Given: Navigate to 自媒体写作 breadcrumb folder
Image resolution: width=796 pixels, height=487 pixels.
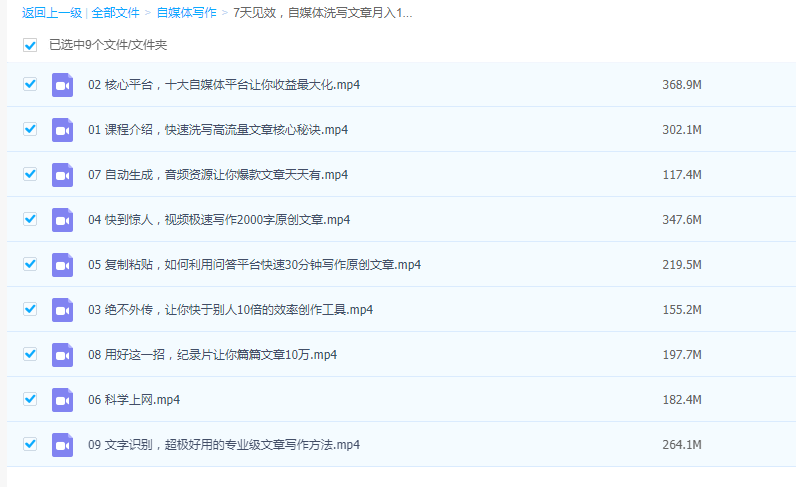Looking at the screenshot, I should pyautogui.click(x=186, y=13).
